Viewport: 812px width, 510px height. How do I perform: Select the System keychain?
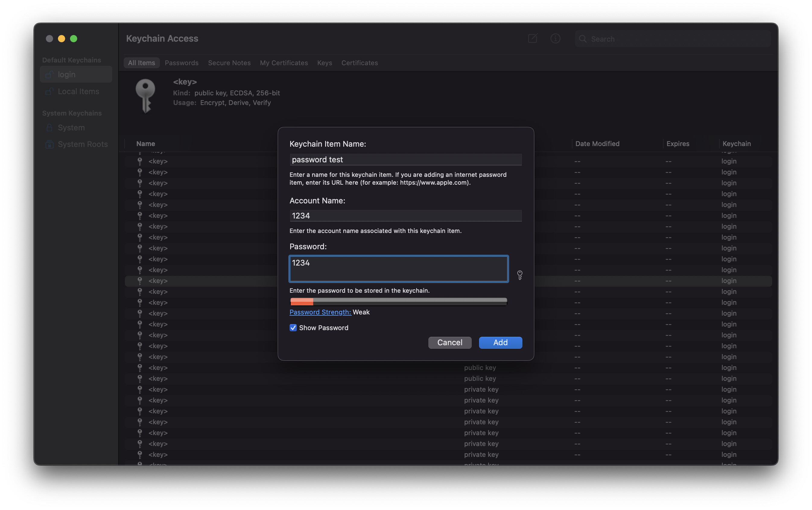coord(71,127)
